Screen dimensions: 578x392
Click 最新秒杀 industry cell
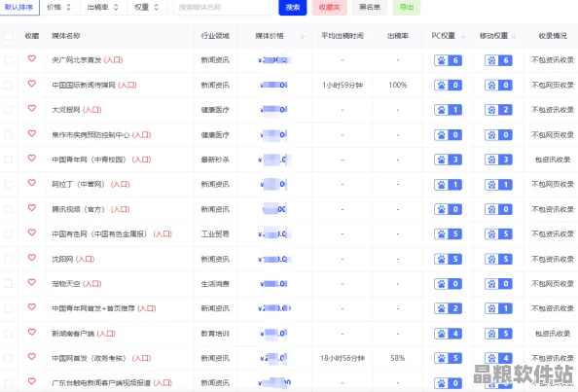tap(215, 160)
